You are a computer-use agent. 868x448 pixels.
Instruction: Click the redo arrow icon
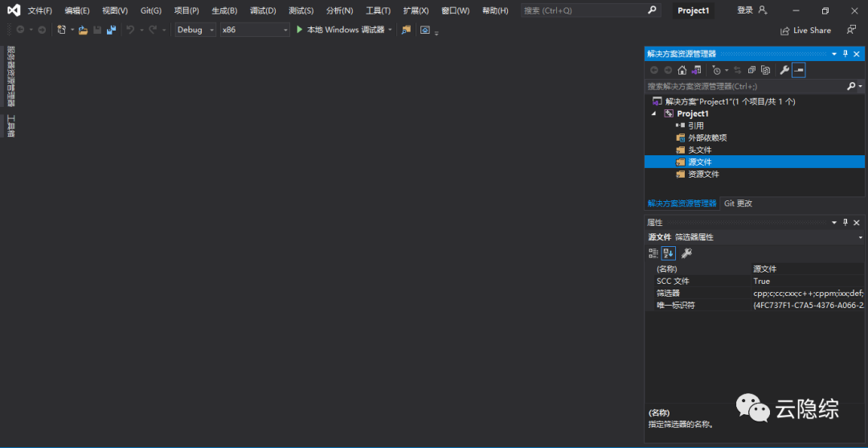click(153, 30)
